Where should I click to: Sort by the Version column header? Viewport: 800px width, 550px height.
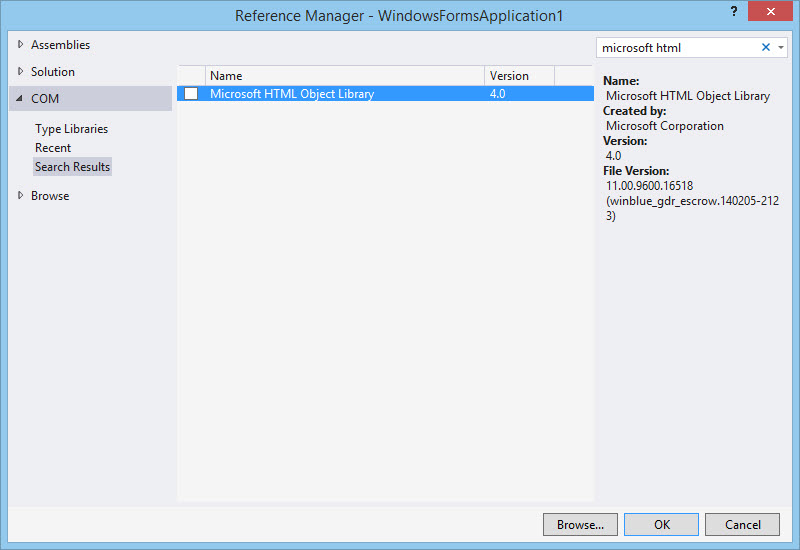[x=519, y=76]
